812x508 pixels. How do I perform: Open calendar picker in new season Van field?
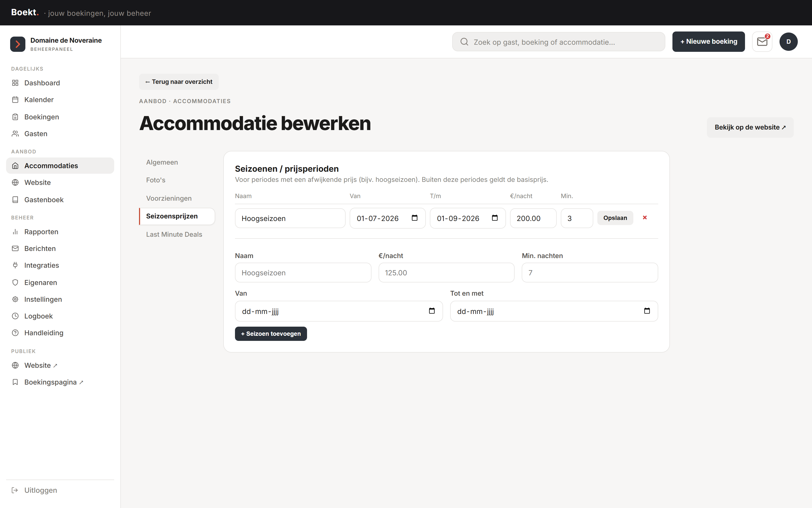(x=432, y=311)
